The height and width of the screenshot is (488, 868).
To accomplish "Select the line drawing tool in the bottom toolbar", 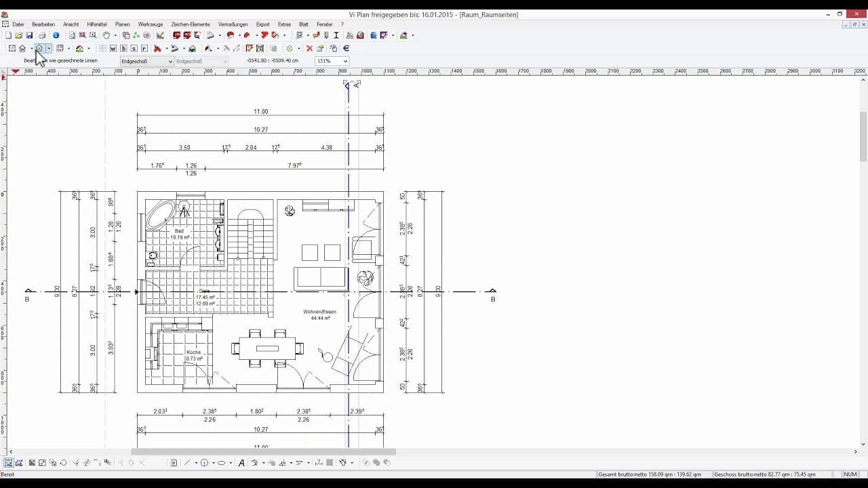I will 187,463.
